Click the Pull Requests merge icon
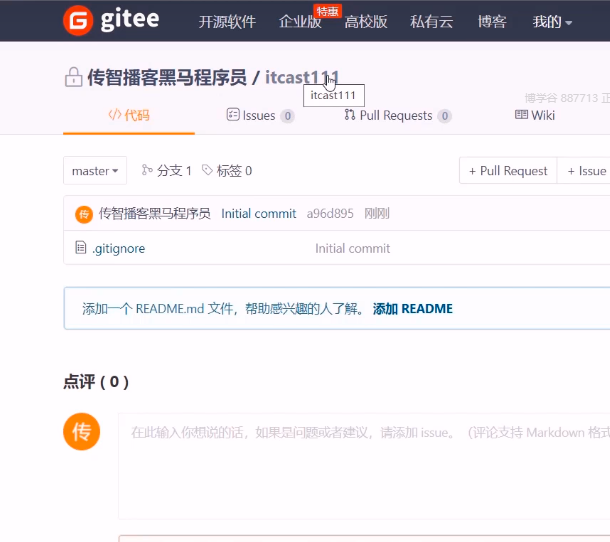Image resolution: width=610 pixels, height=542 pixels. (350, 115)
